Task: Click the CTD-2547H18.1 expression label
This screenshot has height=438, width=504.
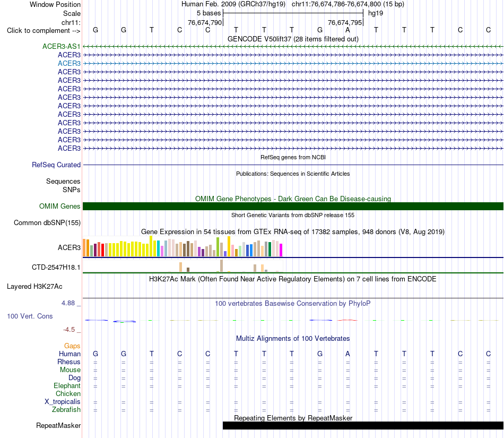Action: pos(56,267)
